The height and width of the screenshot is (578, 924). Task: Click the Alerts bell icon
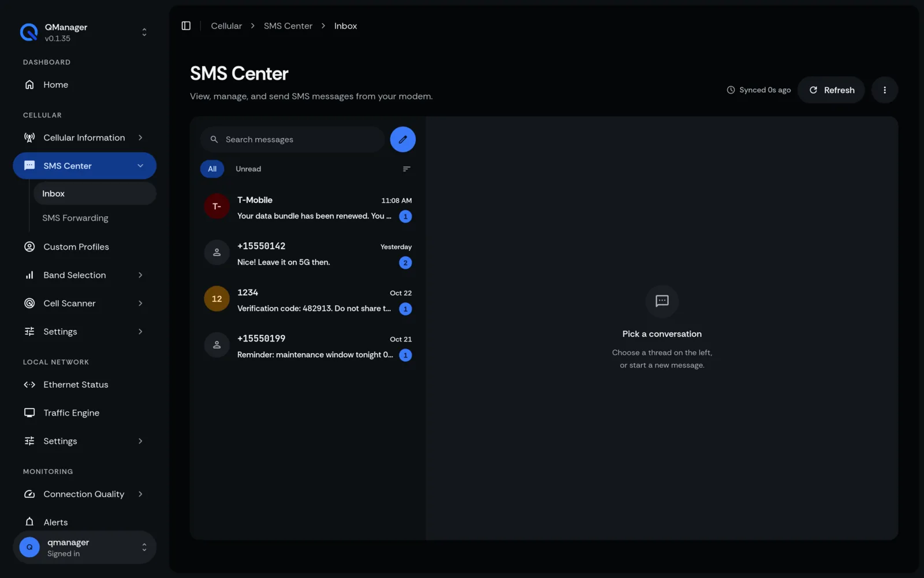(29, 522)
